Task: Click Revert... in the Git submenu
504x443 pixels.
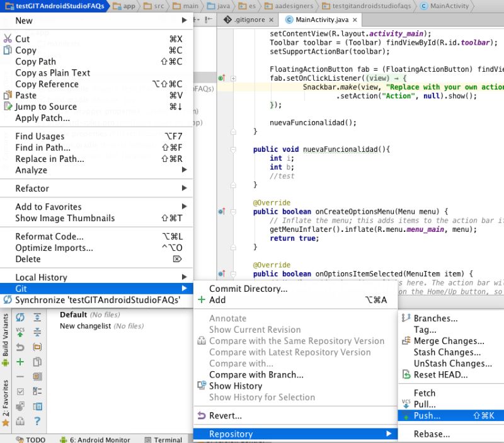Action: [295, 415]
